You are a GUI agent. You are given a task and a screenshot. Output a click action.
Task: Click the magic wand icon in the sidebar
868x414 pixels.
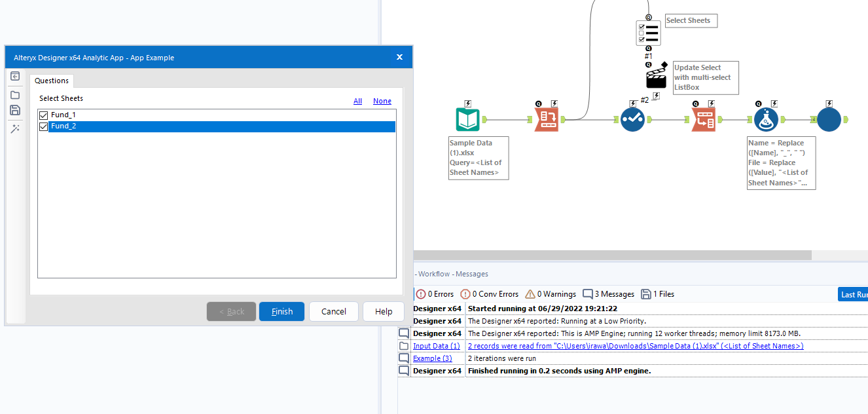point(14,128)
